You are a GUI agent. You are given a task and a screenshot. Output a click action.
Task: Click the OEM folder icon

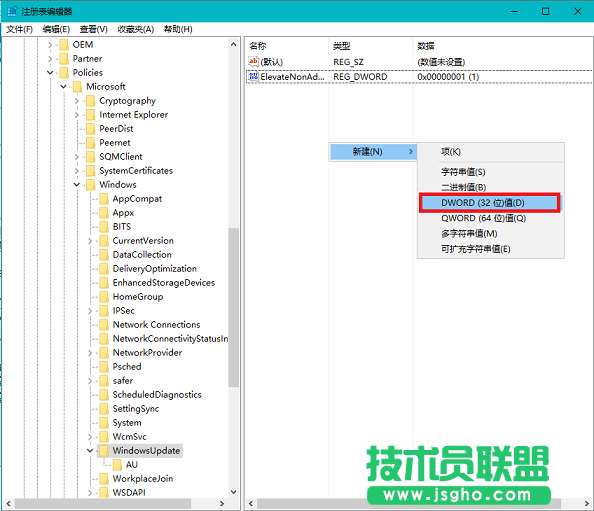(x=64, y=45)
